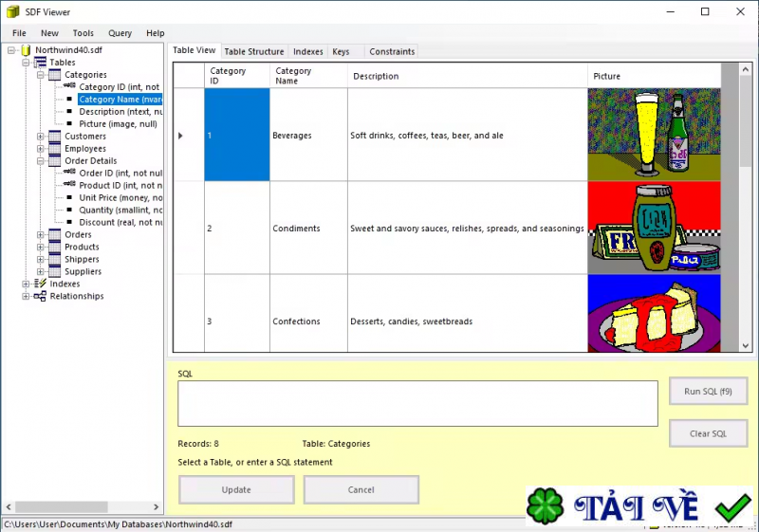
Task: Switch to the Table Structure tab
Action: click(x=253, y=51)
